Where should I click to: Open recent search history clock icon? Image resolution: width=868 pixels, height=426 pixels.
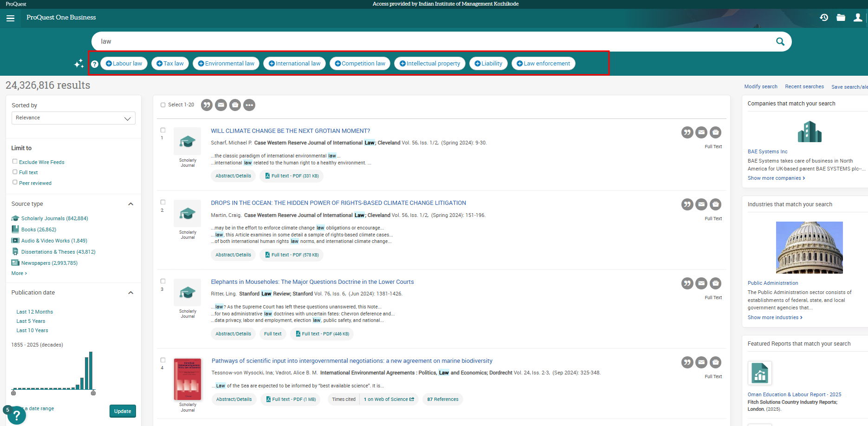(824, 18)
